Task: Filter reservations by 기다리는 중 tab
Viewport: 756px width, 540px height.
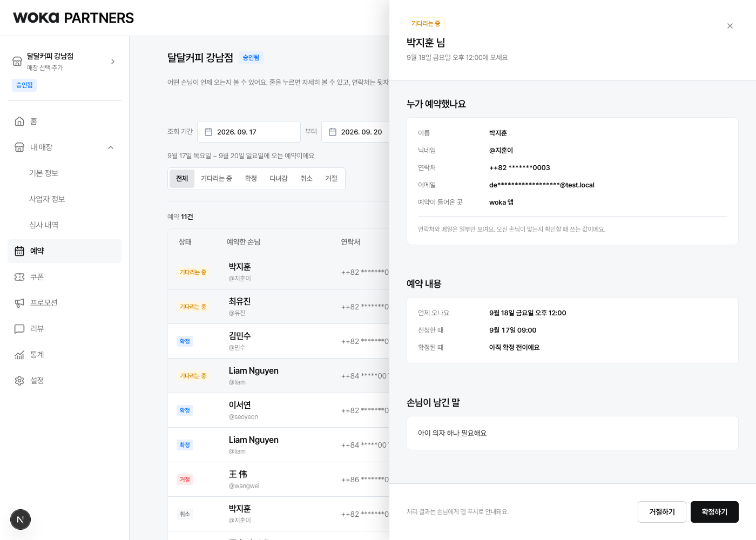Action: pyautogui.click(x=217, y=179)
